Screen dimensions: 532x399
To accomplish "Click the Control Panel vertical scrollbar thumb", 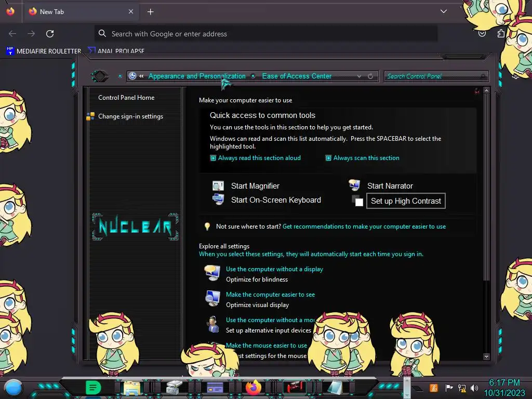I will point(486,187).
